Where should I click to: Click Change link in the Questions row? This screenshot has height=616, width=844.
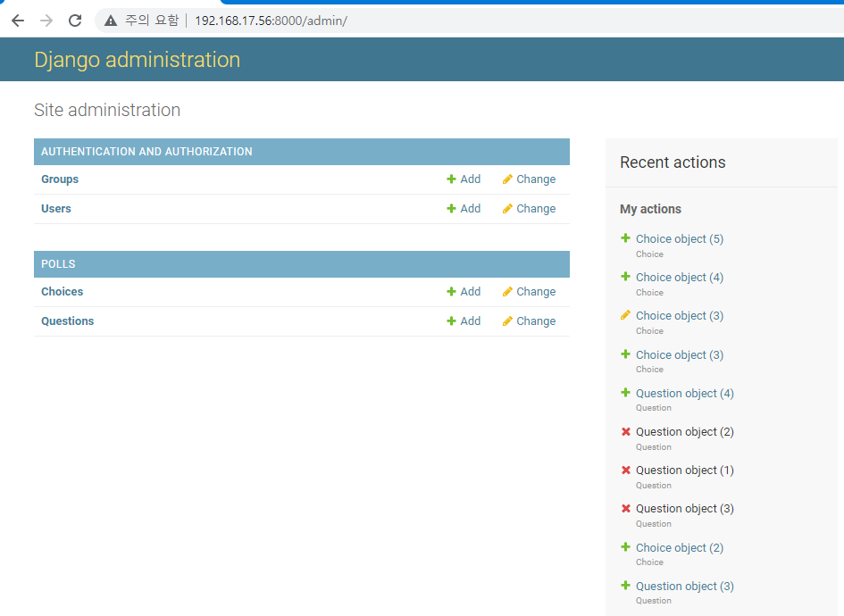coord(536,321)
